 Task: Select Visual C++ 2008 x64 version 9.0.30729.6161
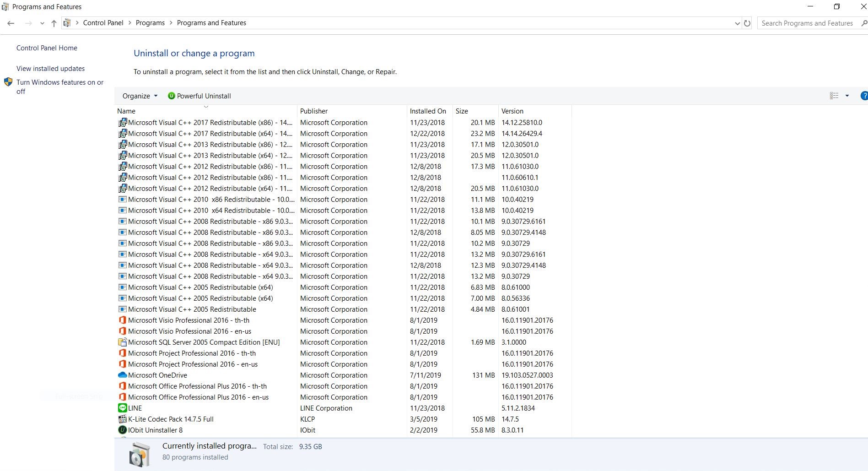click(343, 254)
